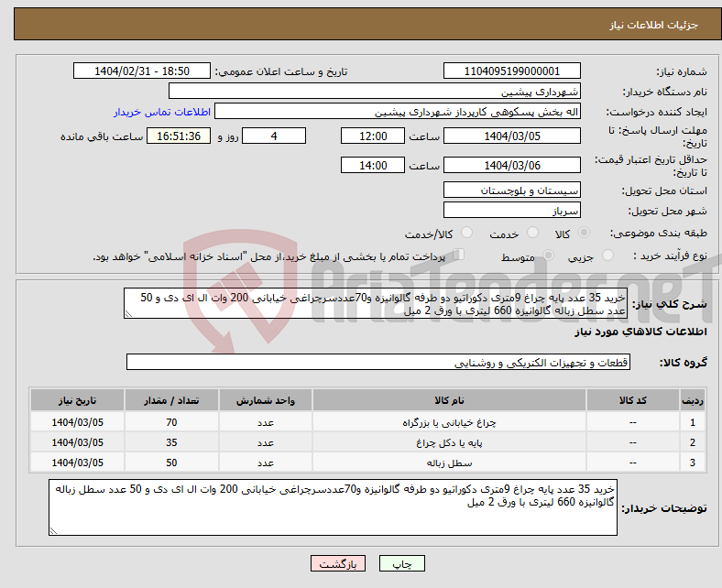Viewport: 722px width, 588px height.
Task: Click page title جزئیات اطلاعات نیاز
Action: coord(653,25)
